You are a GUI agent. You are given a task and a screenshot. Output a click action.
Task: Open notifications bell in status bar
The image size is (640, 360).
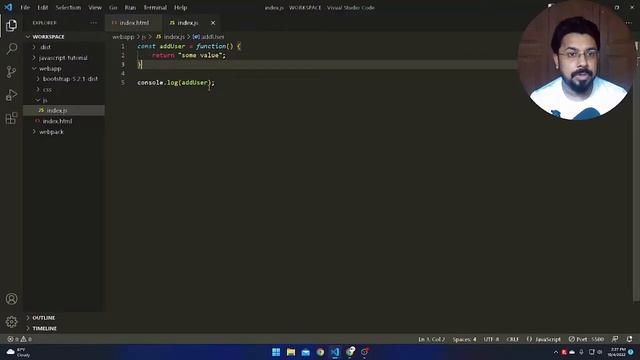click(629, 339)
